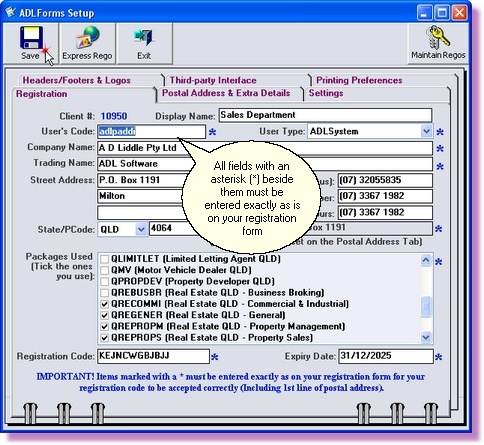Open Maintain Regos keys icon

pyautogui.click(x=438, y=37)
